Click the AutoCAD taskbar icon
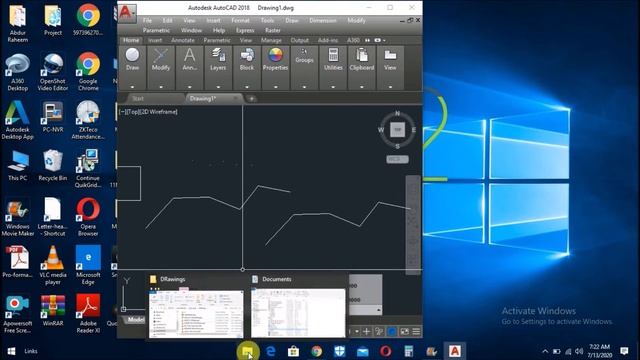 [x=455, y=351]
